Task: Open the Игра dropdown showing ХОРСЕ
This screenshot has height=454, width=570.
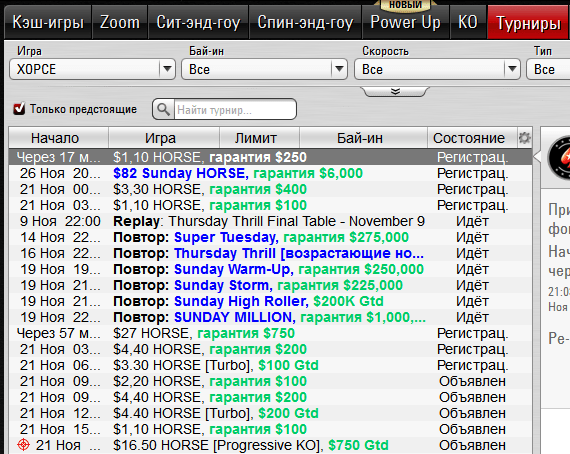Action: click(92, 69)
